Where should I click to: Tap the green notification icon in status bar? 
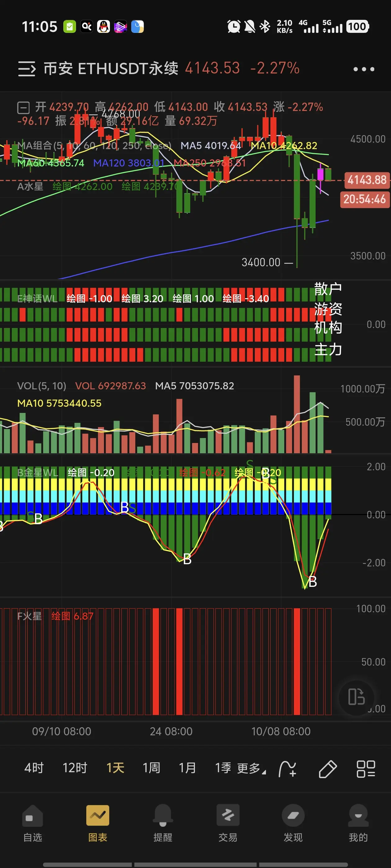[70, 26]
